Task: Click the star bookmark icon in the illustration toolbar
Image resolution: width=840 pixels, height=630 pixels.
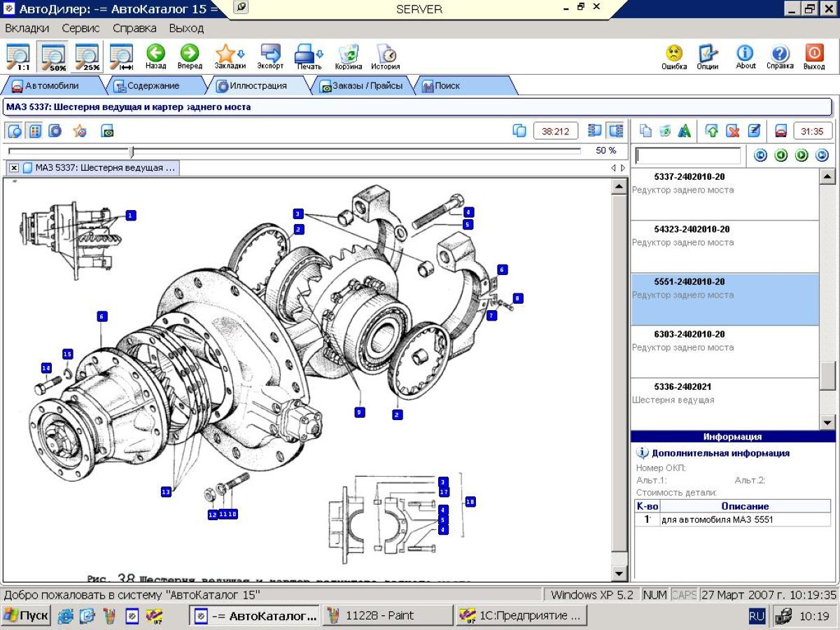Action: click(80, 131)
